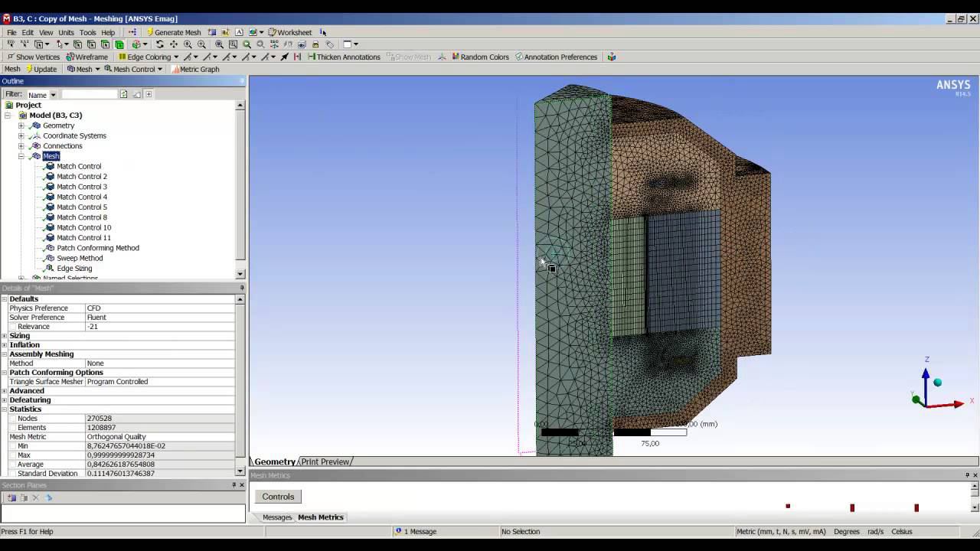Toggle Random Colors
The image size is (980, 551).
(480, 57)
